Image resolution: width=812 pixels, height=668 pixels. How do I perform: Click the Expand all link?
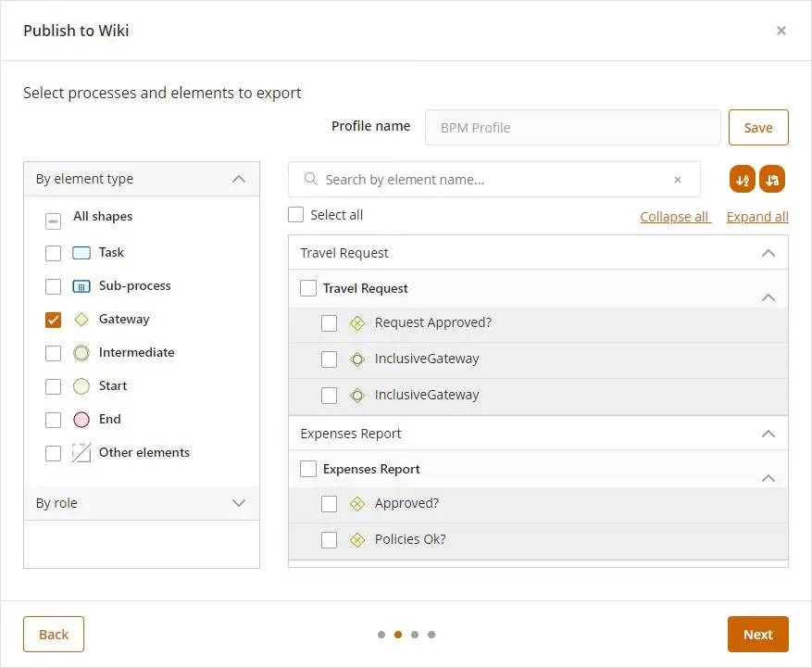(x=757, y=217)
